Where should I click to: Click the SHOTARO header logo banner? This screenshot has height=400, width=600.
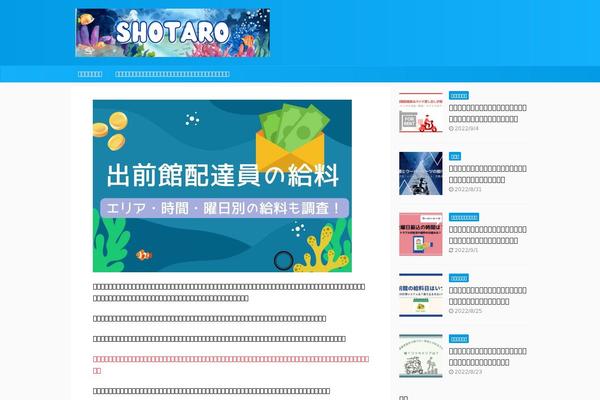point(173,33)
